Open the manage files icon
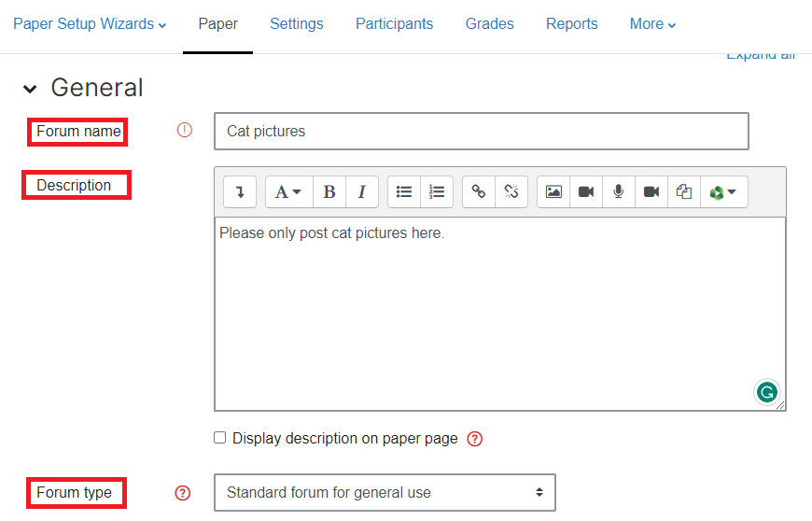The height and width of the screenshot is (521, 812). pos(684,191)
